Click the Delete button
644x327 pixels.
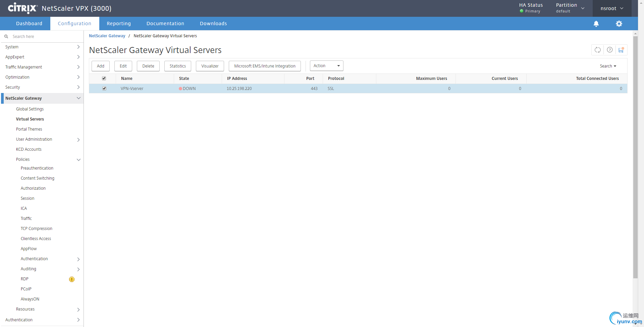tap(148, 66)
